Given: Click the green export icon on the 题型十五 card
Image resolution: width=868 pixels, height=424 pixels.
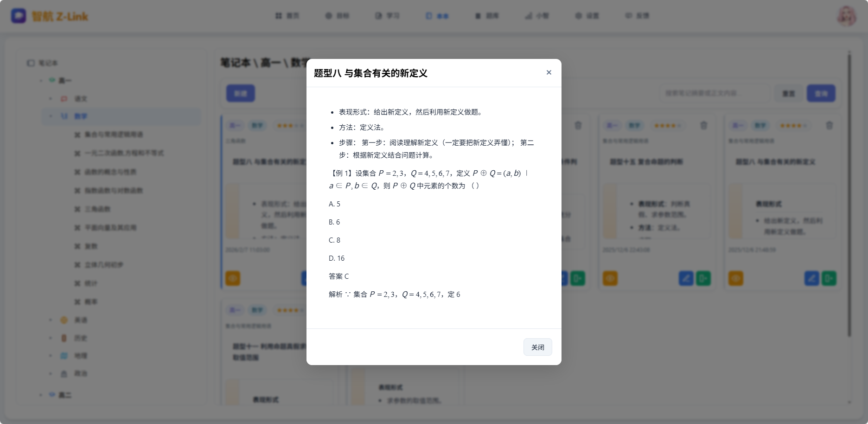Looking at the screenshot, I should tap(703, 278).
